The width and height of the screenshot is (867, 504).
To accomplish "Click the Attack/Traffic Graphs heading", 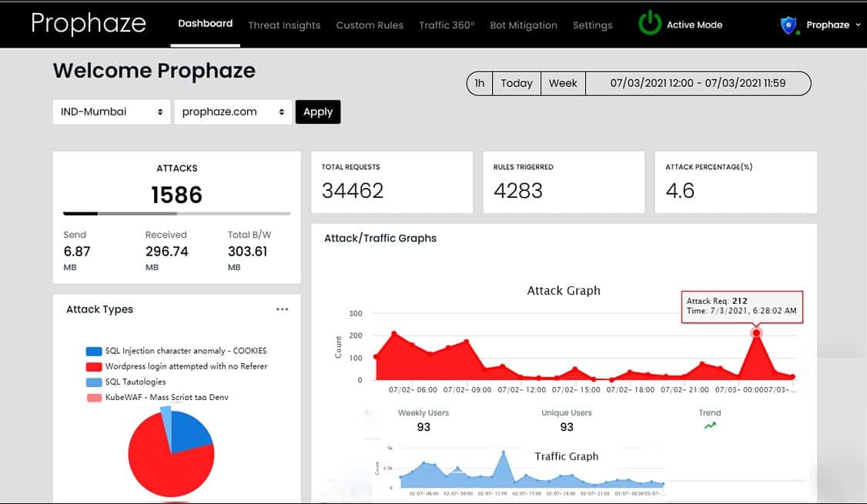I will coord(380,239).
